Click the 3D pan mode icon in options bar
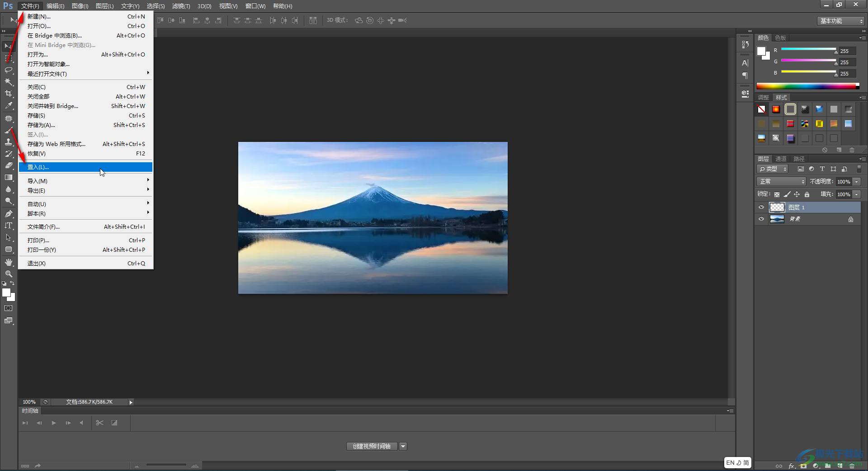Screen dimensions: 868x471 [x=381, y=20]
